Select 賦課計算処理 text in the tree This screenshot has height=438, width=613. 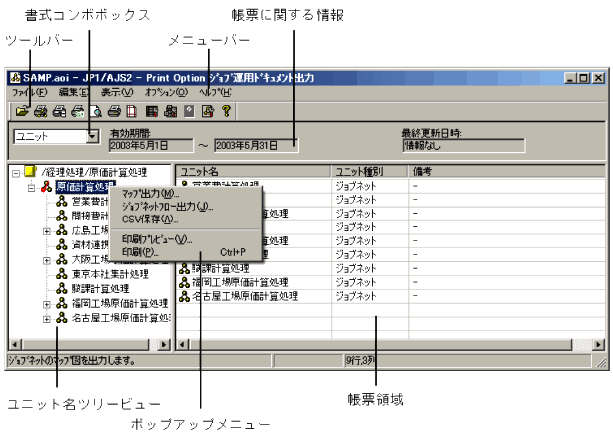100,289
